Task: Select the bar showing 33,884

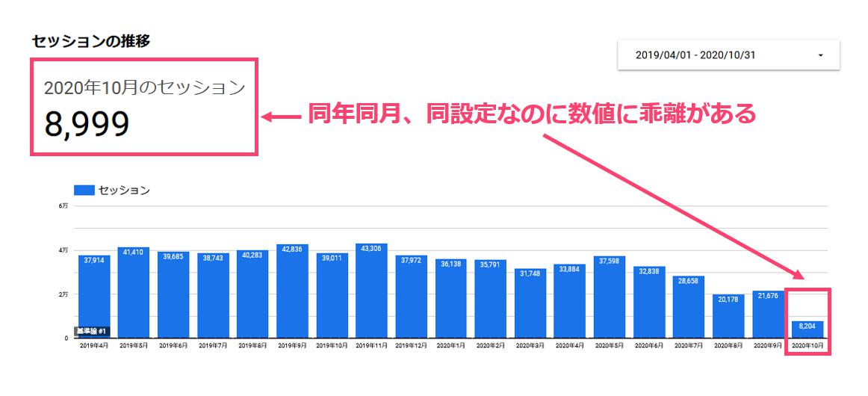Action: point(570,301)
